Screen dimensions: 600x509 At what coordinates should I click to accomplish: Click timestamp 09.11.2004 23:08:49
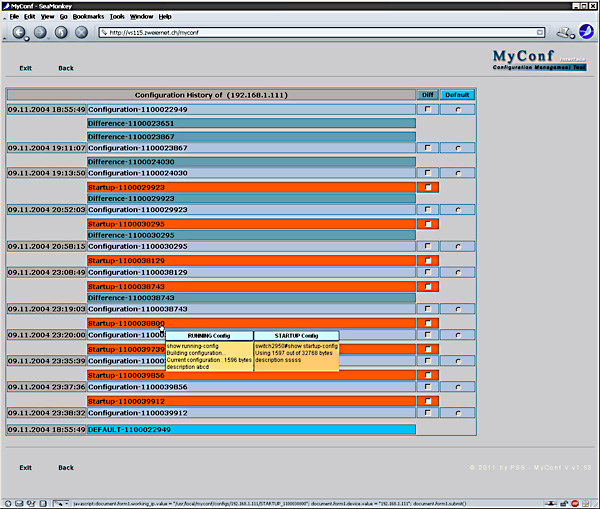[46, 272]
